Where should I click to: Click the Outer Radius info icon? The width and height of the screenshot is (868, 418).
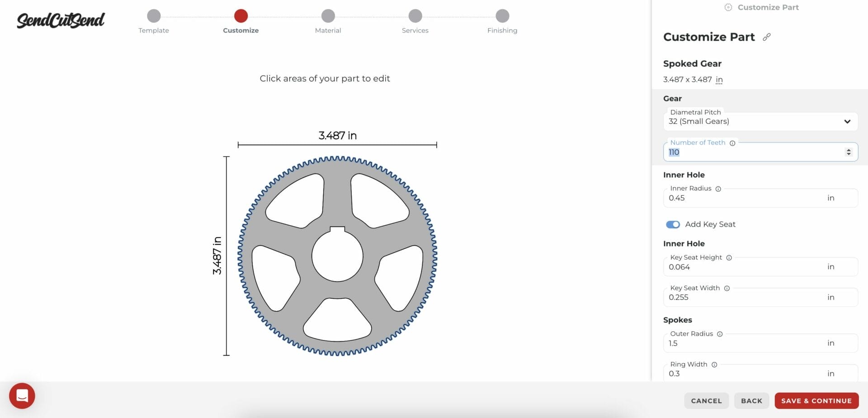(x=720, y=334)
